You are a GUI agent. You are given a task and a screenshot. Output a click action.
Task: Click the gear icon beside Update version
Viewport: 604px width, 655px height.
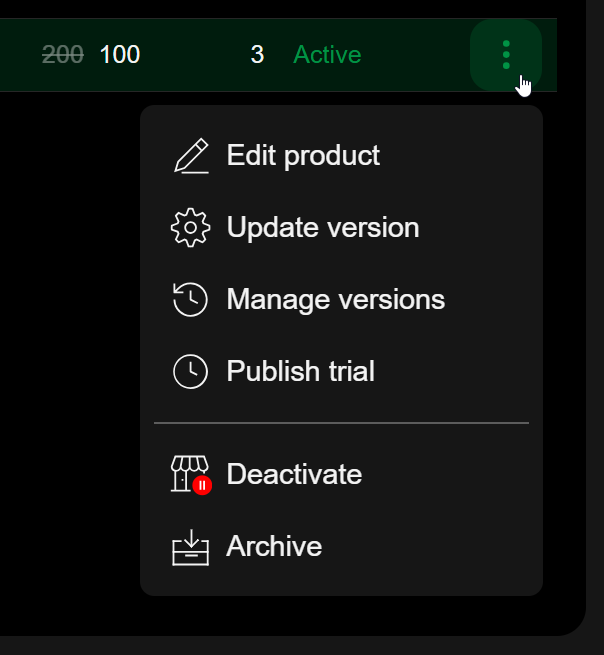(x=190, y=228)
